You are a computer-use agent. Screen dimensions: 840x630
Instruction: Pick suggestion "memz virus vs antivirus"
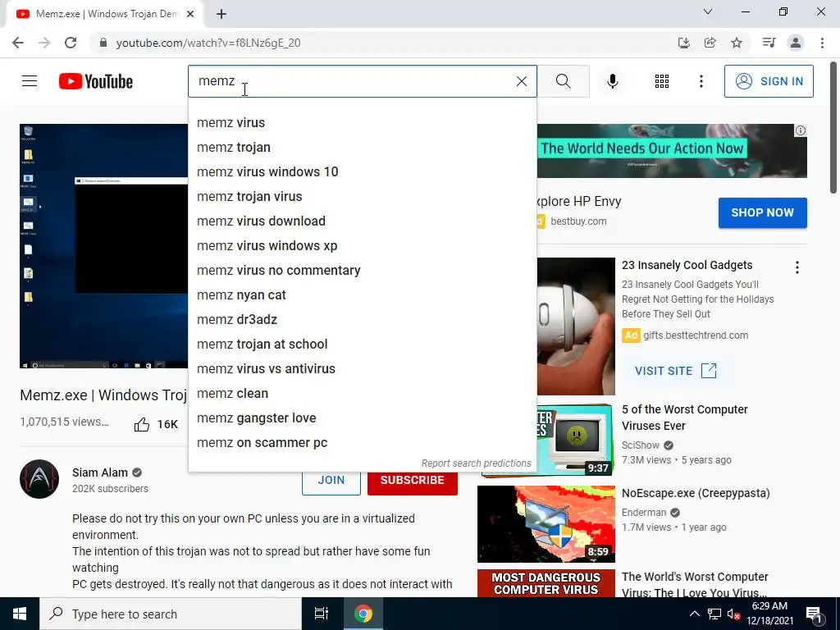click(362, 369)
